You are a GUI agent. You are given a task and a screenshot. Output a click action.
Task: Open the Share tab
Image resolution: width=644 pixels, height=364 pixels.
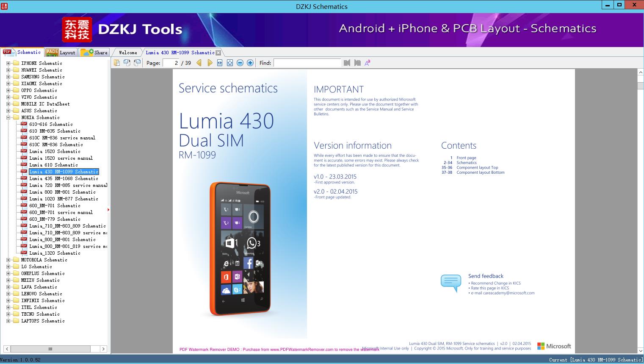94,53
